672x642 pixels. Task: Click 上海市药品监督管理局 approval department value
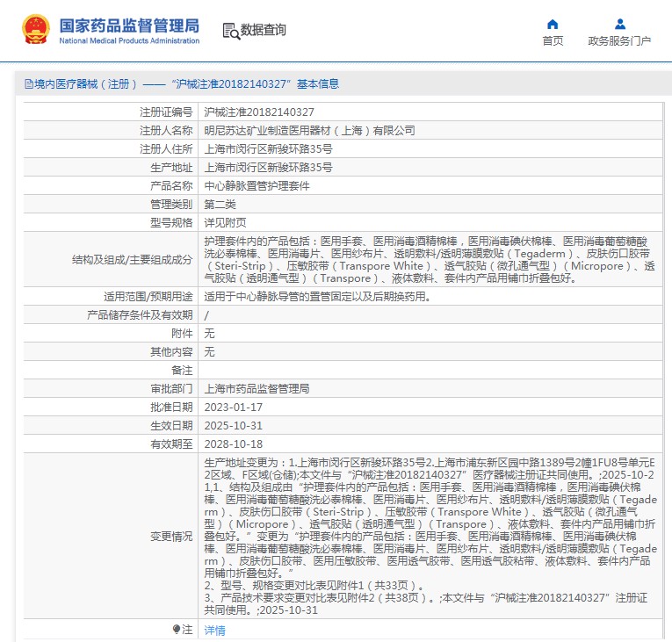point(257,389)
